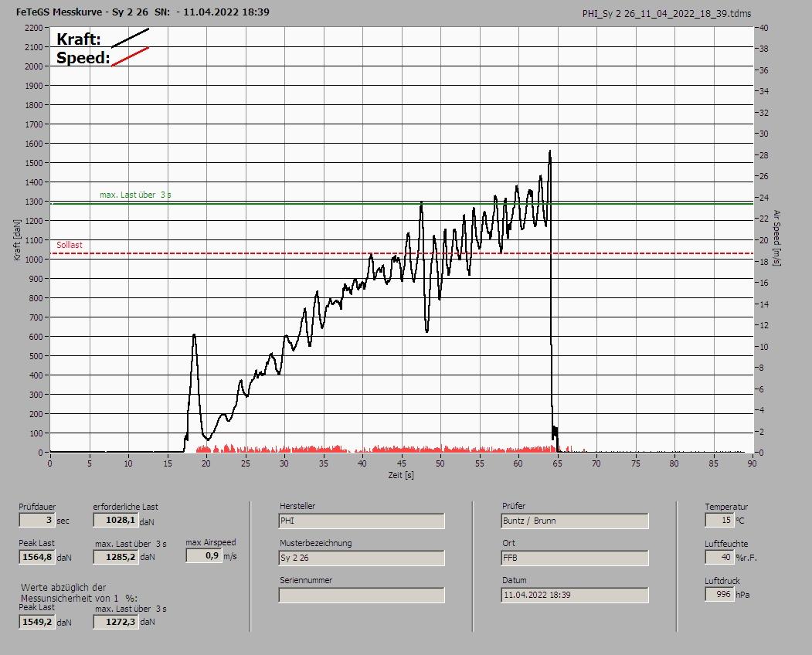The width and height of the screenshot is (812, 655).
Task: Click the Luftdruck field showing 996
Action: [719, 594]
